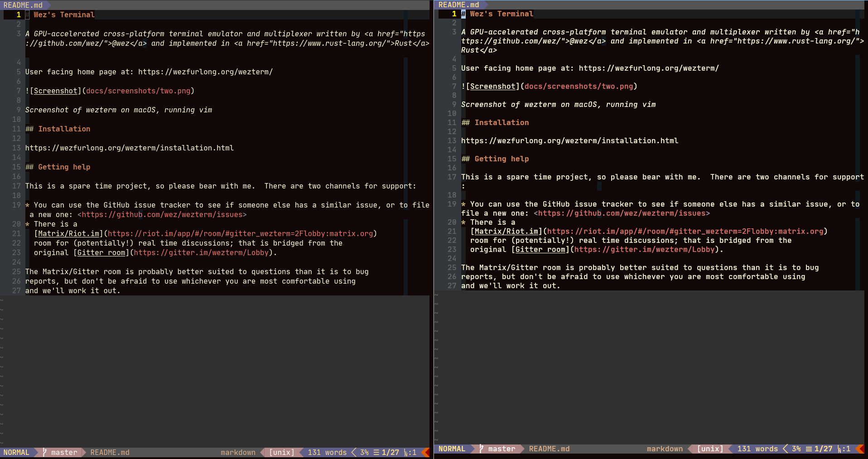Place cursor on Wez's Terminal heading, right pane
Image resolution: width=868 pixels, height=459 pixels.
[502, 14]
